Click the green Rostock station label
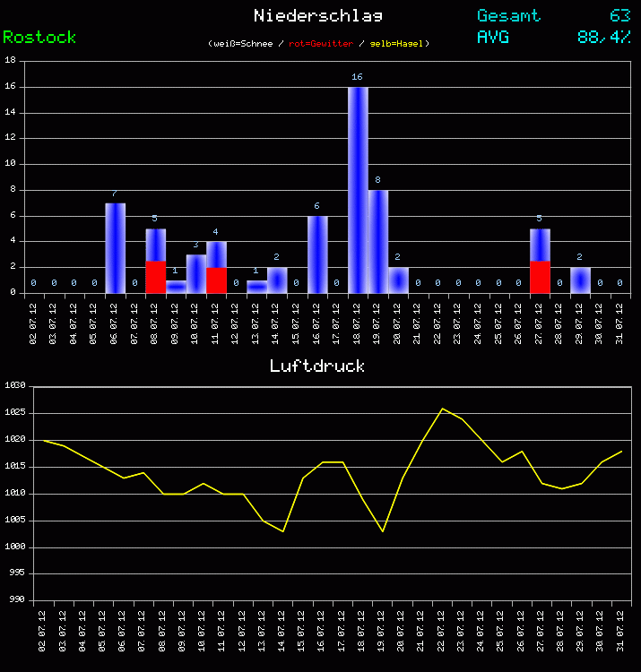The width and height of the screenshot is (641, 672). click(x=39, y=38)
